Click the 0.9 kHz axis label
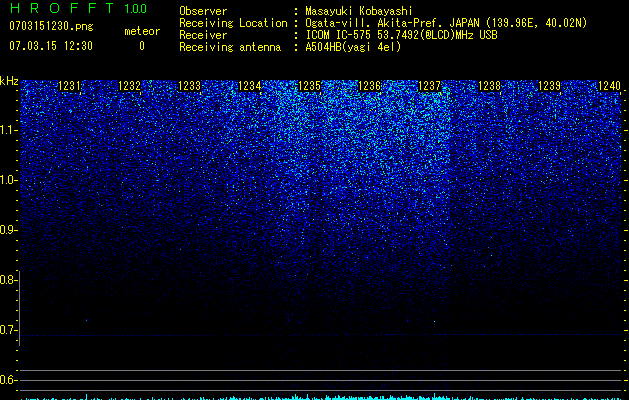This screenshot has height=400, width=629. pos(7,230)
